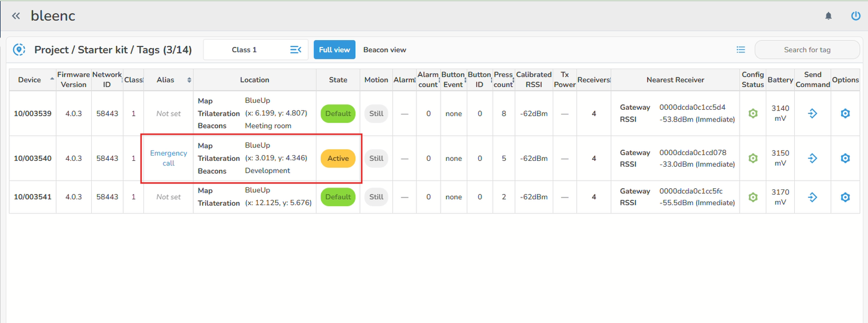The image size is (868, 323).
Task: Switch to Beacon view
Action: click(384, 50)
